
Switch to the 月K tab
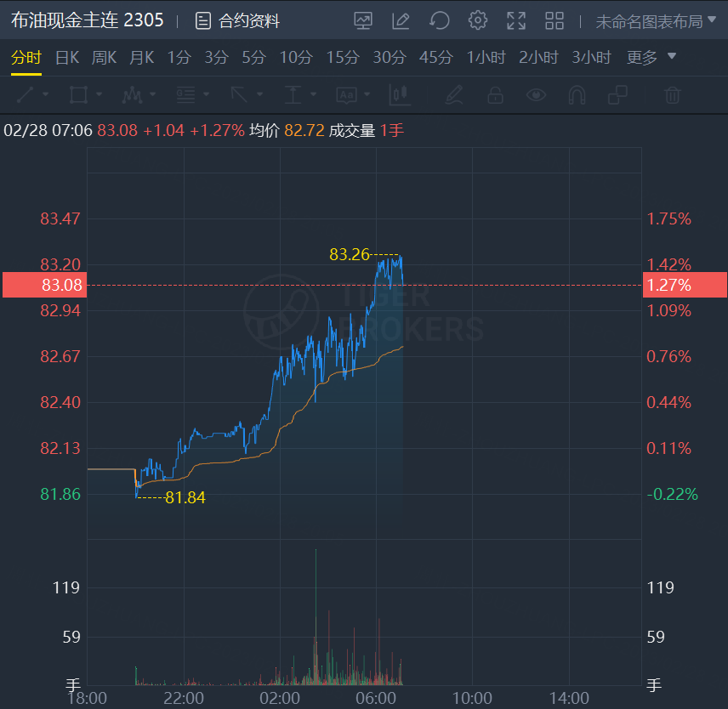click(142, 58)
